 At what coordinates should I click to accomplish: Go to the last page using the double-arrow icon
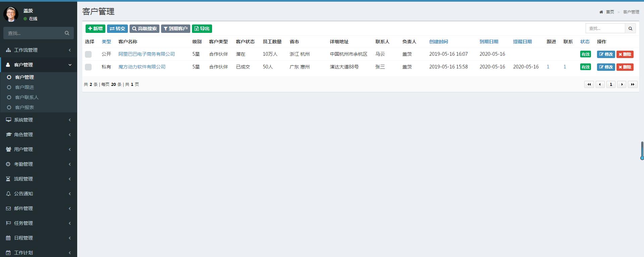[x=633, y=85]
